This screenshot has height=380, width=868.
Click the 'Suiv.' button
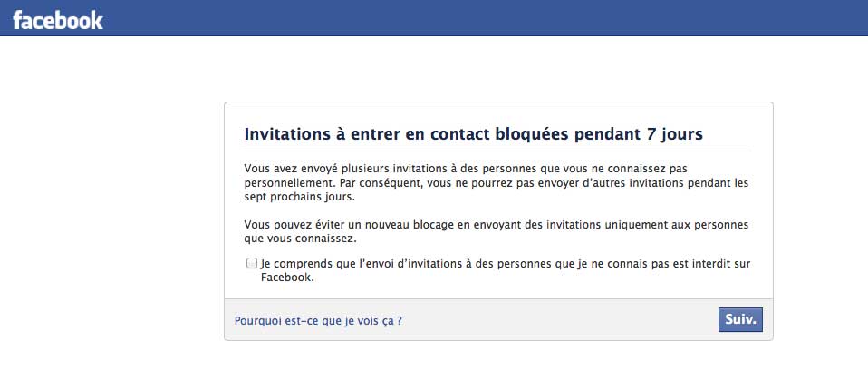[740, 319]
